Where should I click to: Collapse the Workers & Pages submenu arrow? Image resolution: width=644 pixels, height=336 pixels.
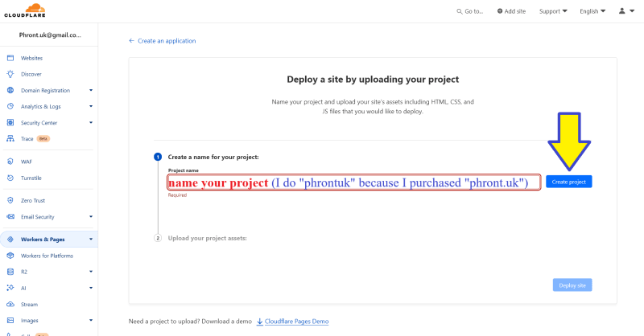(x=91, y=240)
